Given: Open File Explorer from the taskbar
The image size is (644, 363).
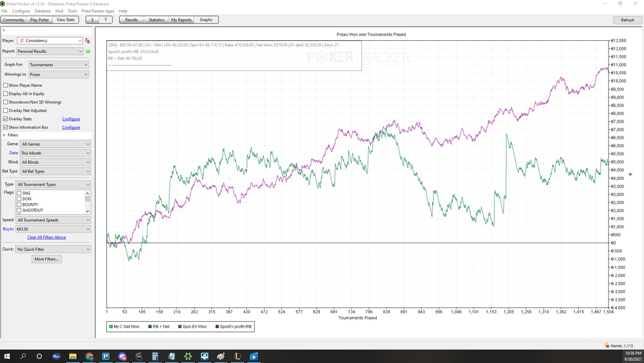Looking at the screenshot, I should tap(72, 356).
